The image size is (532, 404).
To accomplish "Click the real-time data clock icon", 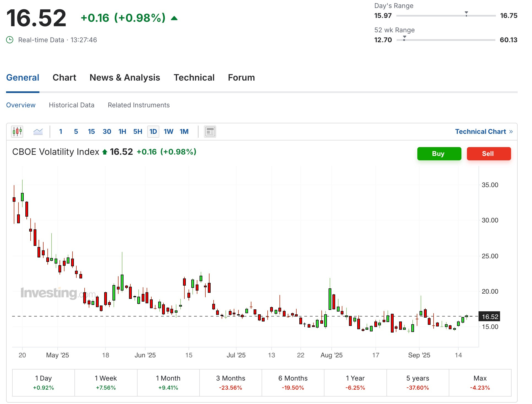I will point(10,40).
